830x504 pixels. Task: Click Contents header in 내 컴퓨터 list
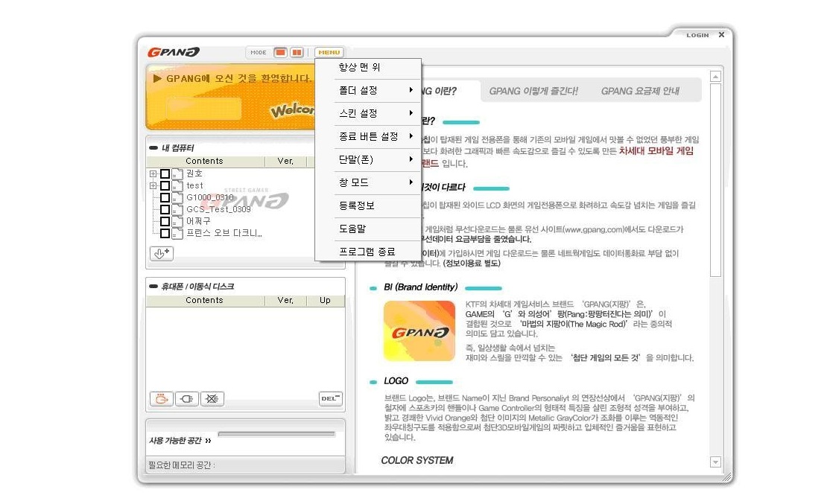[205, 162]
